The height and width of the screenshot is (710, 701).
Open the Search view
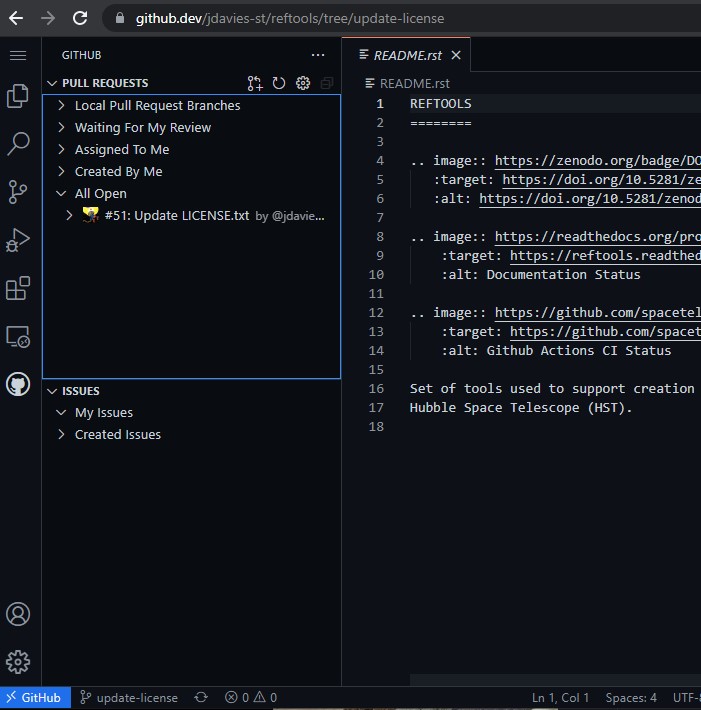click(x=18, y=144)
